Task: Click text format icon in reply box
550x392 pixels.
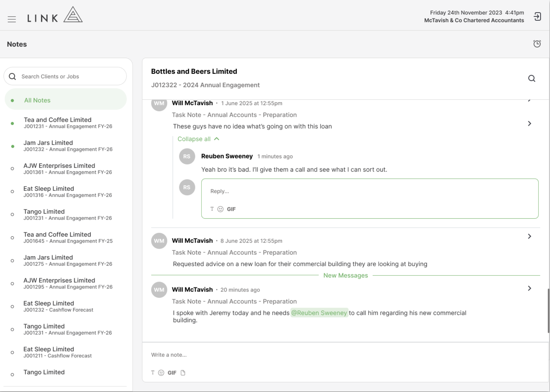Action: click(x=212, y=209)
